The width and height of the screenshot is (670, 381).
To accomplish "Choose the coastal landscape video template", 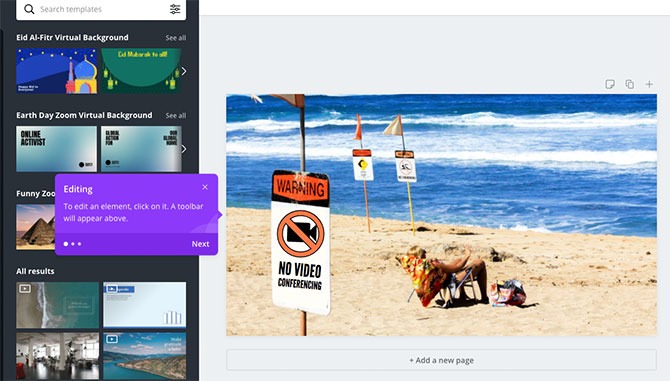I will click(145, 356).
